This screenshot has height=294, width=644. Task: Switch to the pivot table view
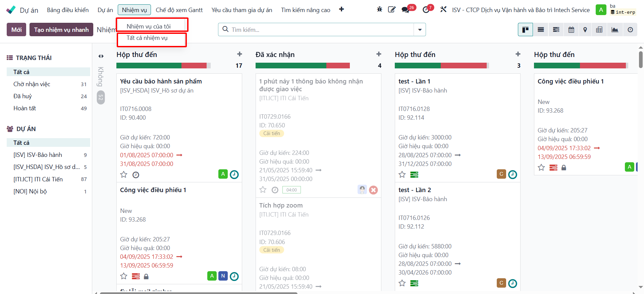point(599,30)
